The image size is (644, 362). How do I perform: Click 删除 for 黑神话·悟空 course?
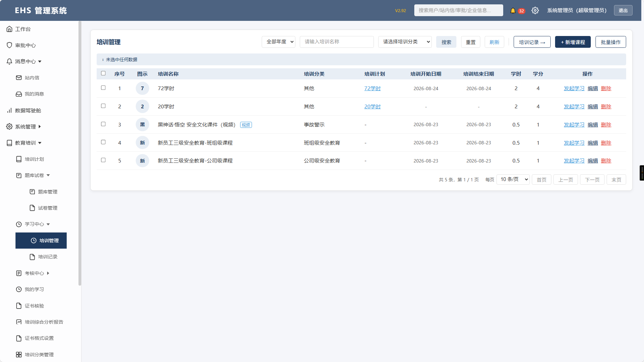[606, 125]
